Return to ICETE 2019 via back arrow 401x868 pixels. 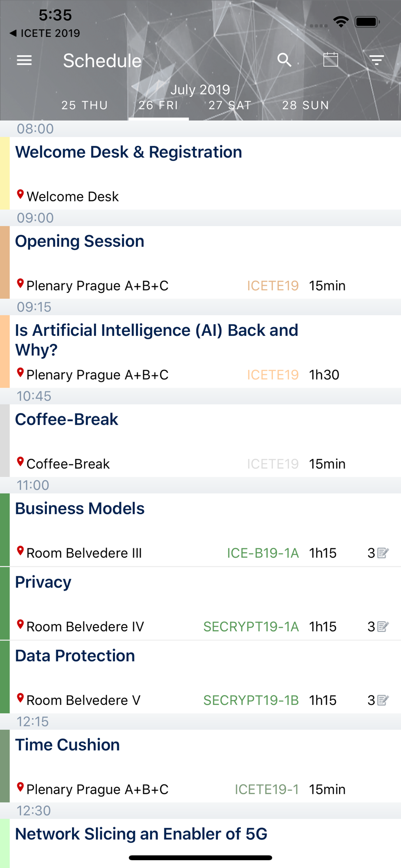point(45,33)
